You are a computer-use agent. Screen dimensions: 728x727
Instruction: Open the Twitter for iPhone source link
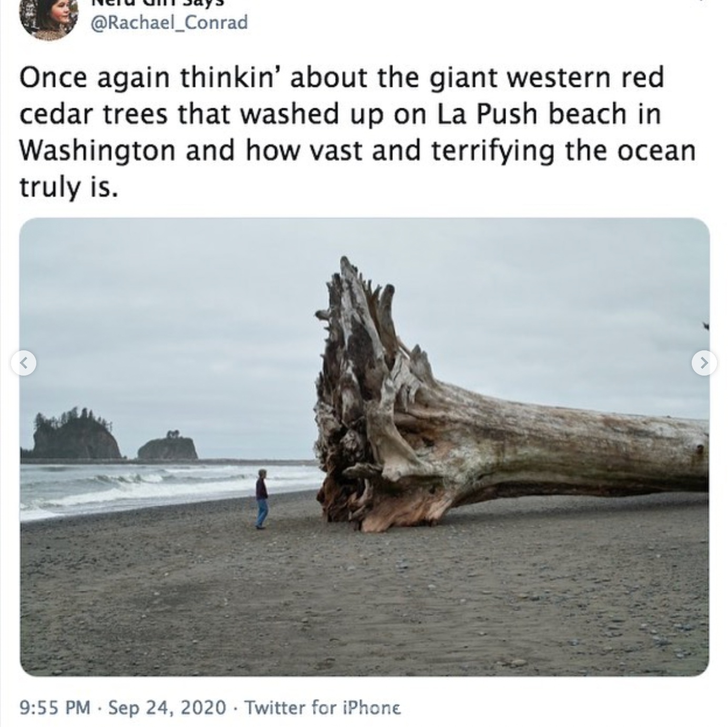[x=322, y=708]
